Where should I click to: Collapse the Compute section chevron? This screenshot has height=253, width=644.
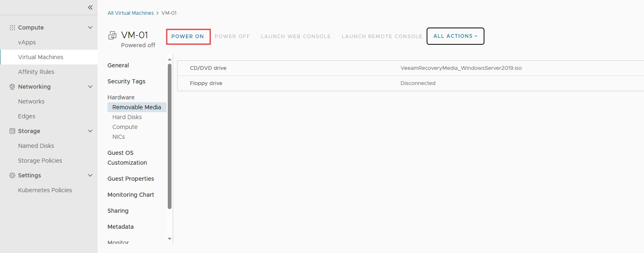(x=90, y=28)
